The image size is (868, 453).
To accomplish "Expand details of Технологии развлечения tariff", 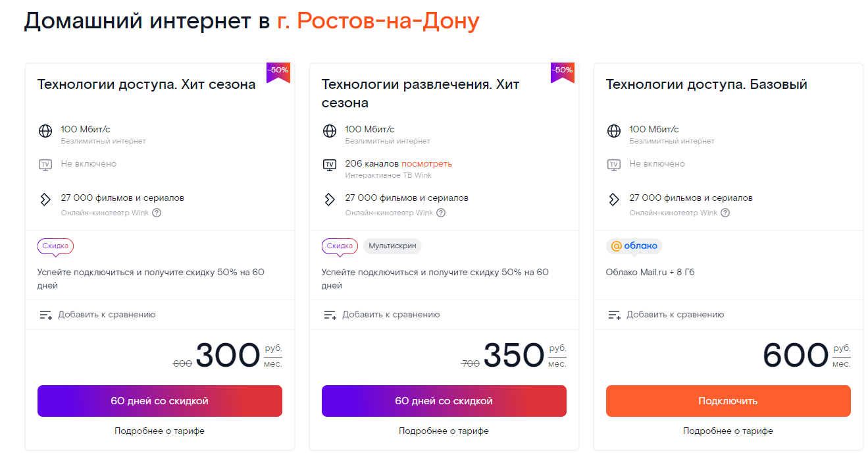I will [444, 431].
